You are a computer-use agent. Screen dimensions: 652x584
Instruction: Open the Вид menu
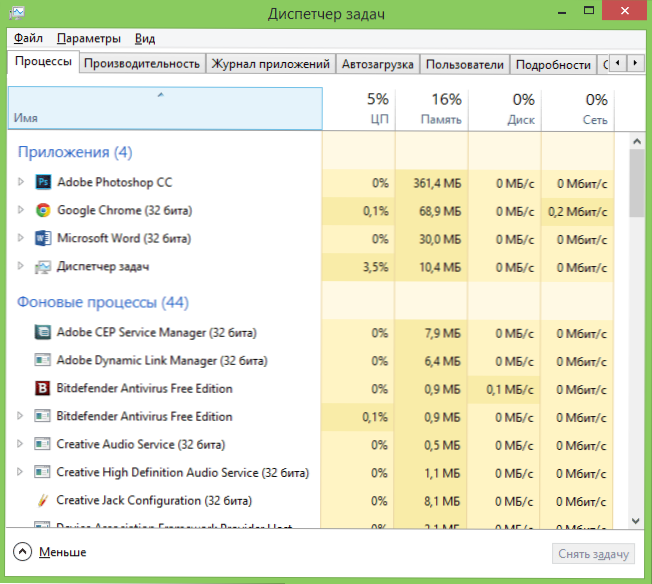pyautogui.click(x=145, y=38)
